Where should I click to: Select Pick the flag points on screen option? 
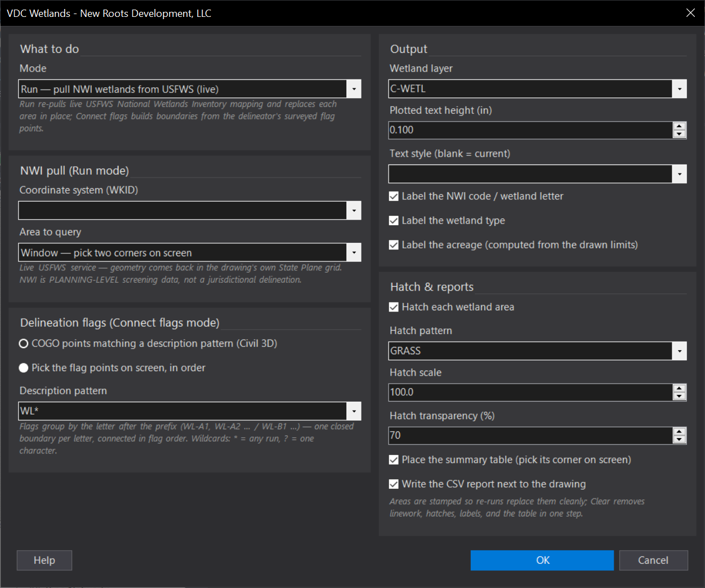[112, 368]
